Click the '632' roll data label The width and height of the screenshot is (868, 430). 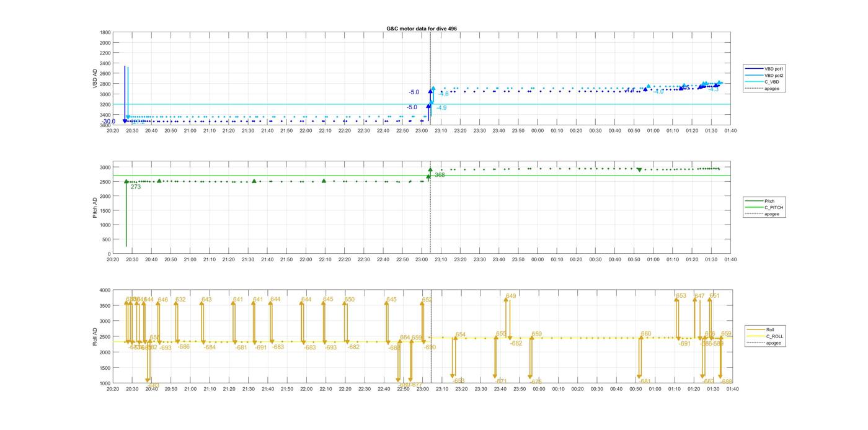(x=180, y=300)
